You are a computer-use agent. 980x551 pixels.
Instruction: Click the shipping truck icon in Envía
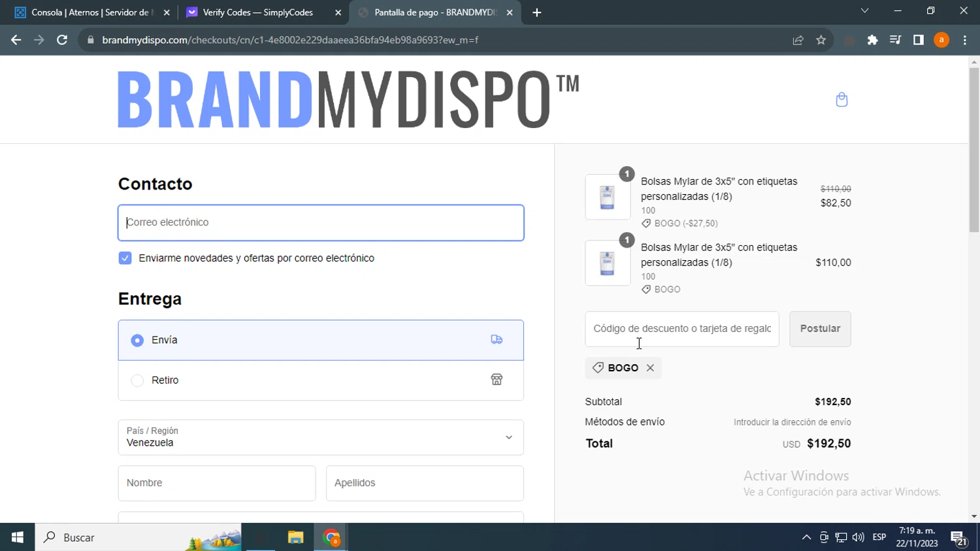click(x=497, y=340)
